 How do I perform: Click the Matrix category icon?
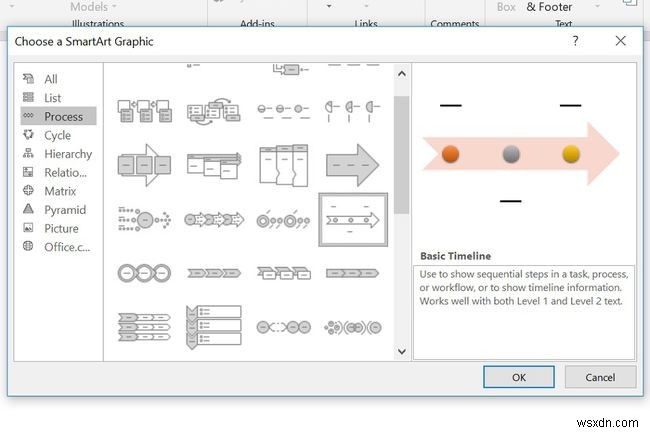[x=28, y=191]
